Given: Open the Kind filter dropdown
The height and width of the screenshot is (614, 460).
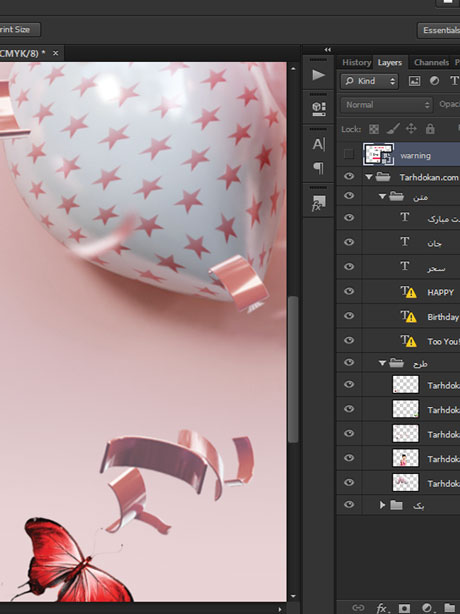Looking at the screenshot, I should coord(370,81).
